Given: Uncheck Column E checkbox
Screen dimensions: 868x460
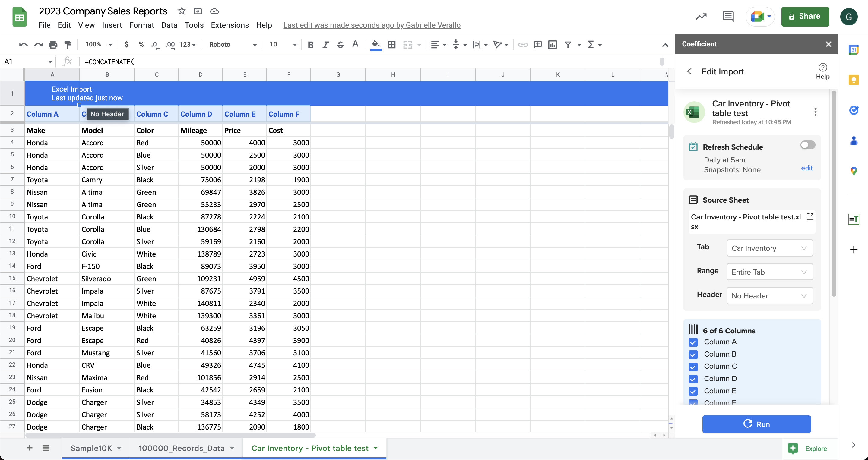Looking at the screenshot, I should pyautogui.click(x=693, y=391).
